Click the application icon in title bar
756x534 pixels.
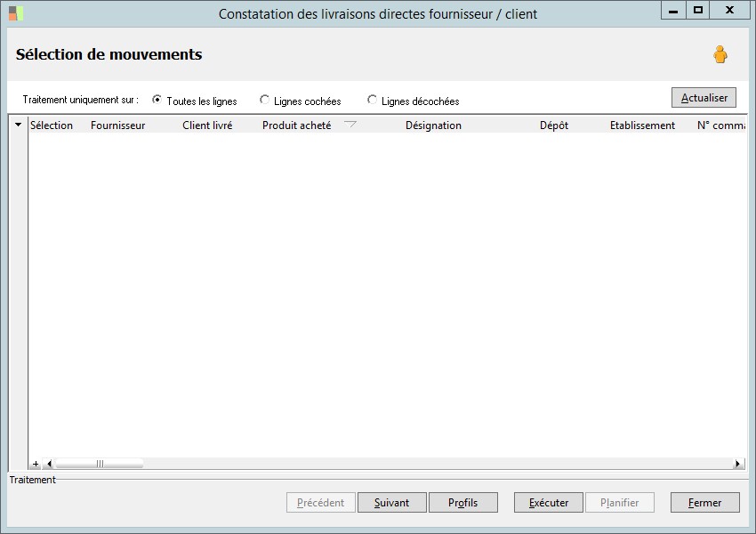point(16,13)
